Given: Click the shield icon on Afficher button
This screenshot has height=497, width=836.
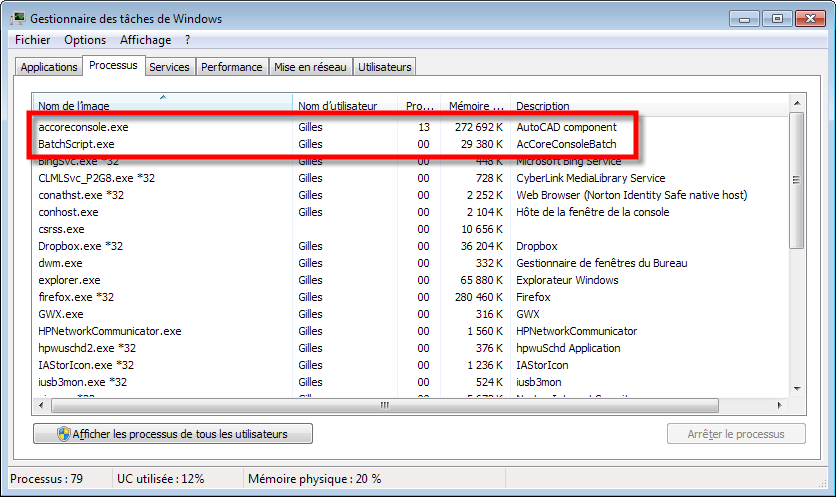Looking at the screenshot, I should 64,434.
